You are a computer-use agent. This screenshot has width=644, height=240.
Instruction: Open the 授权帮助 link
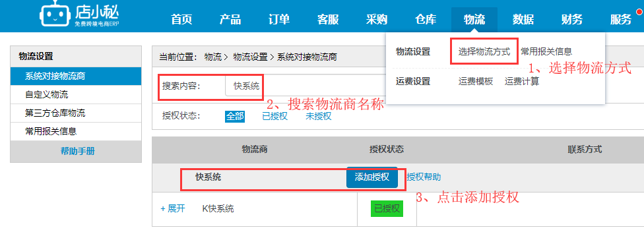point(424,177)
